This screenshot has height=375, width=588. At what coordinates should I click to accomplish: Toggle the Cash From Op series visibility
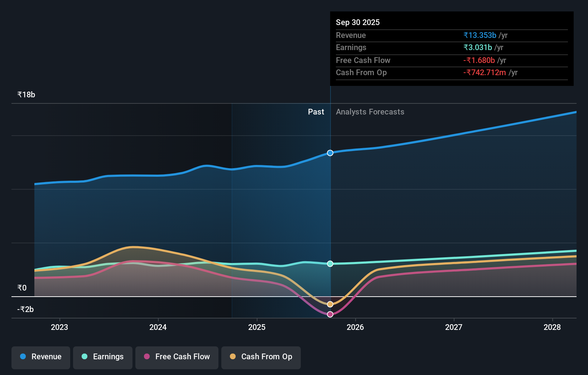[x=261, y=357]
